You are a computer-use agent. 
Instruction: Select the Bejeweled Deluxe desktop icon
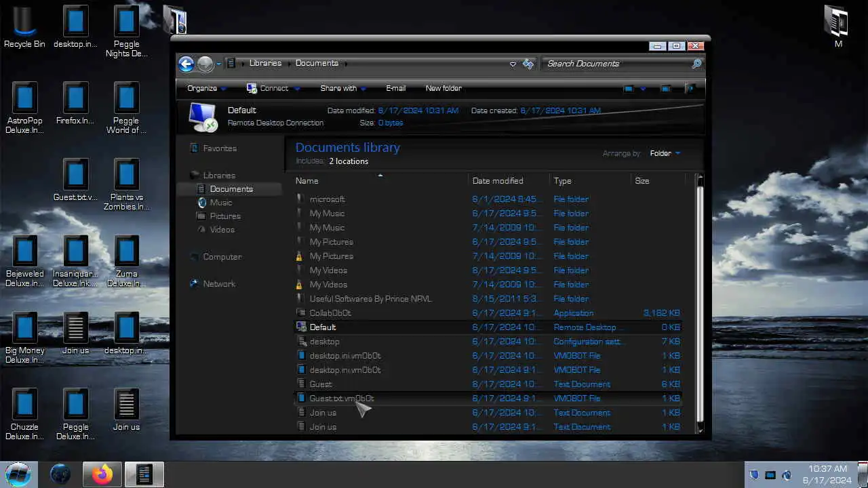(24, 262)
